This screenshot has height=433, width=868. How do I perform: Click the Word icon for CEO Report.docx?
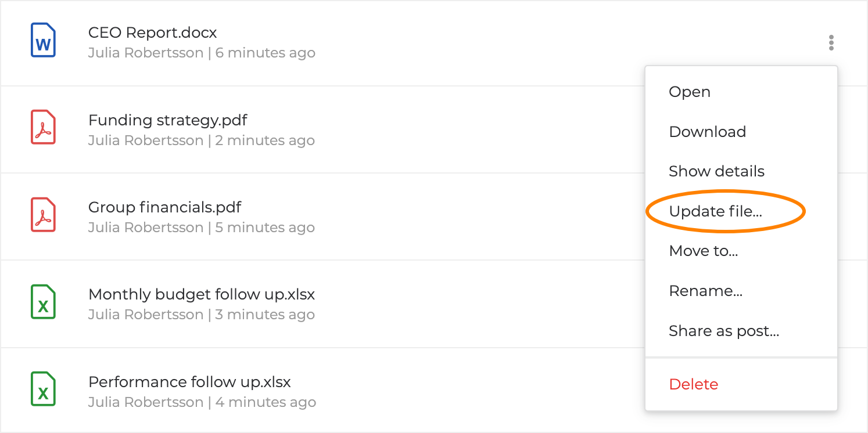(43, 41)
